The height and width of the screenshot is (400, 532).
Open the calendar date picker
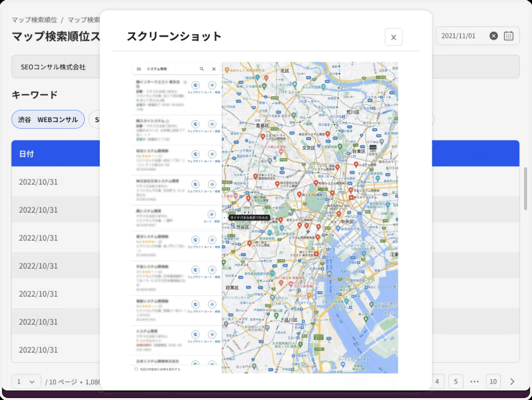point(509,35)
